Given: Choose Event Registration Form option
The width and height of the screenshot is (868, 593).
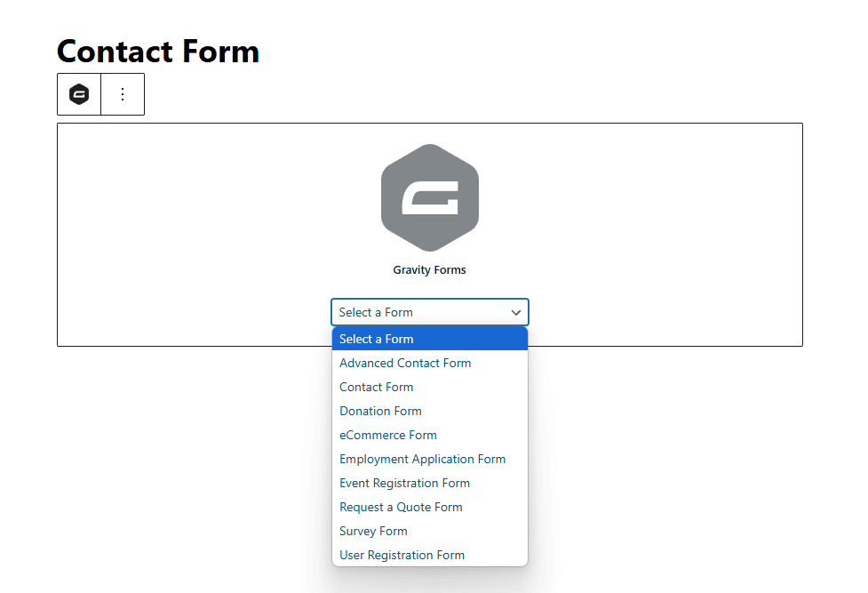Looking at the screenshot, I should point(430,483).
